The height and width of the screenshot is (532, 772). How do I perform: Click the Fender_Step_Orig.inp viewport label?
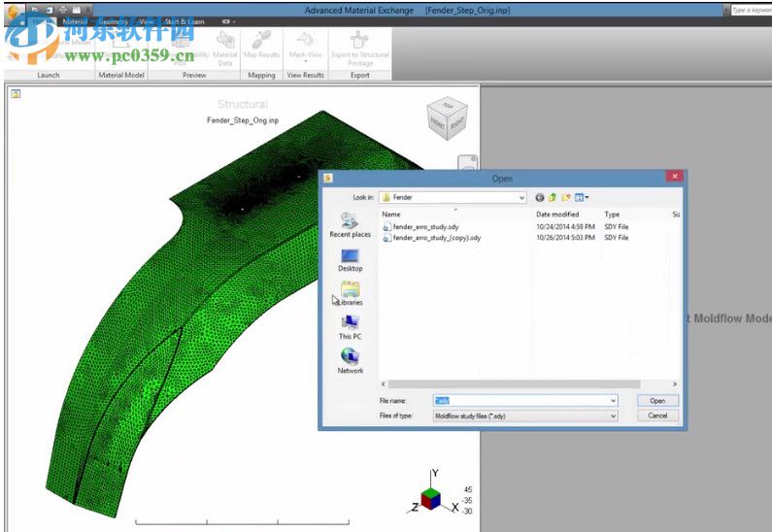243,120
